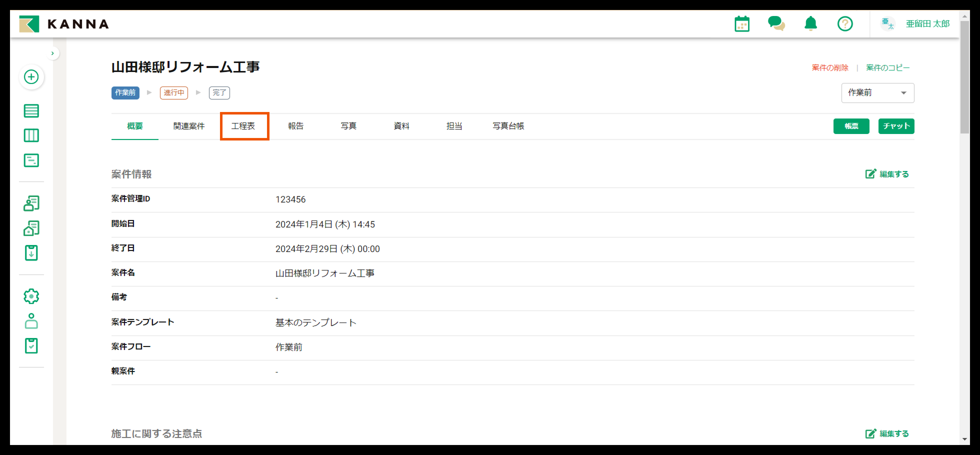Switch to the 工程表 tab
The width and height of the screenshot is (980, 455).
click(x=243, y=126)
